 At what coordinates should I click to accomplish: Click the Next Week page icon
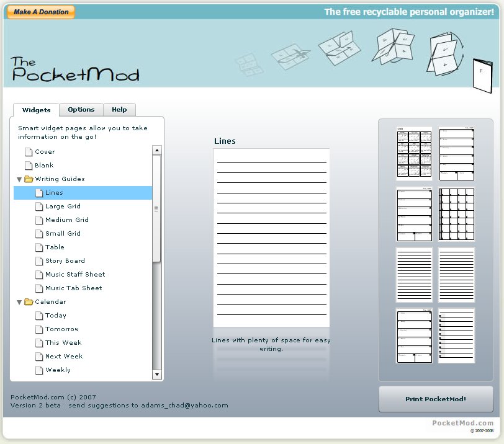click(39, 357)
